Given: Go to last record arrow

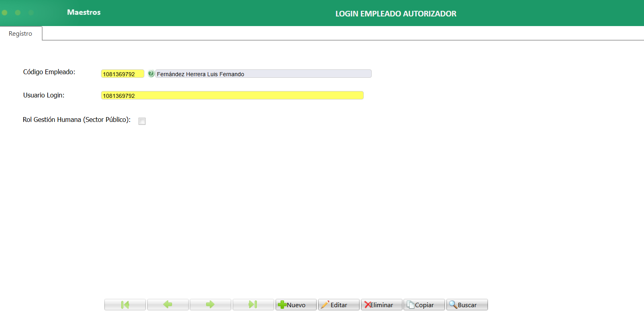Looking at the screenshot, I should pos(253,305).
